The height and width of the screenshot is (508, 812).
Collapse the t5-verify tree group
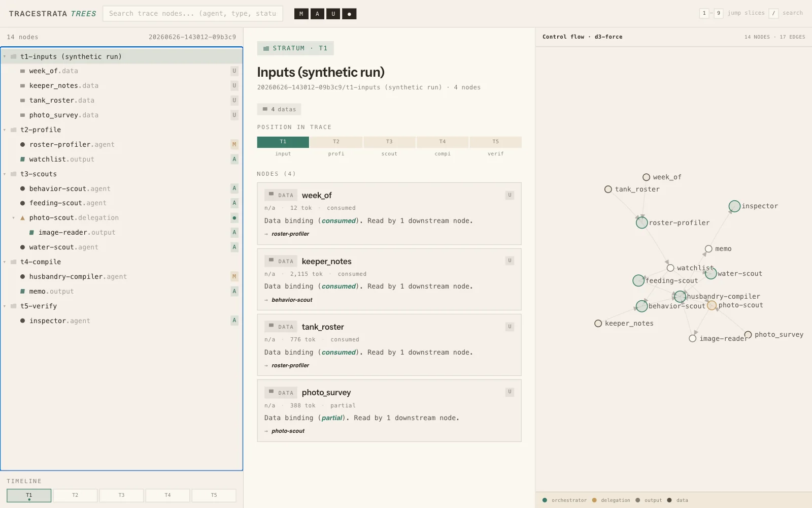[x=5, y=306]
